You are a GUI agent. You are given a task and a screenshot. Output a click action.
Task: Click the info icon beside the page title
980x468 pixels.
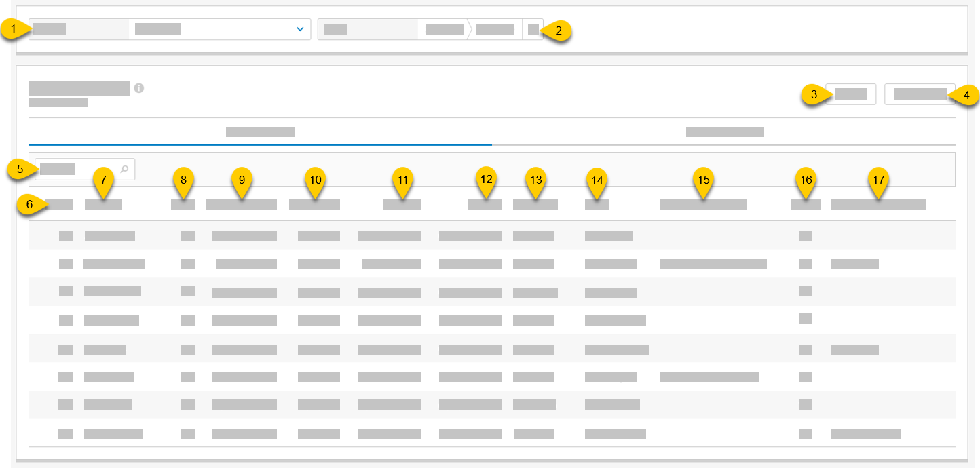point(139,88)
